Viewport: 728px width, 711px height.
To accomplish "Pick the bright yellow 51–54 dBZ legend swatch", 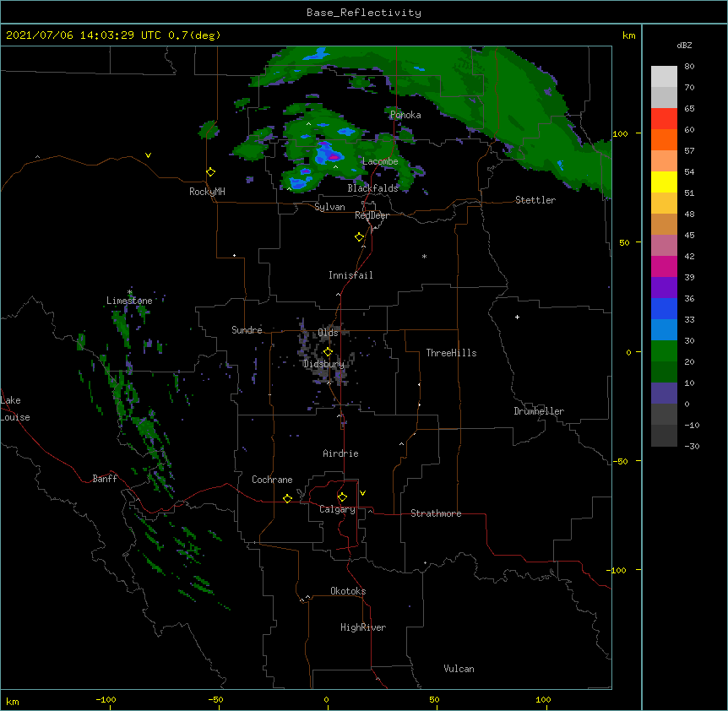I will tap(664, 182).
